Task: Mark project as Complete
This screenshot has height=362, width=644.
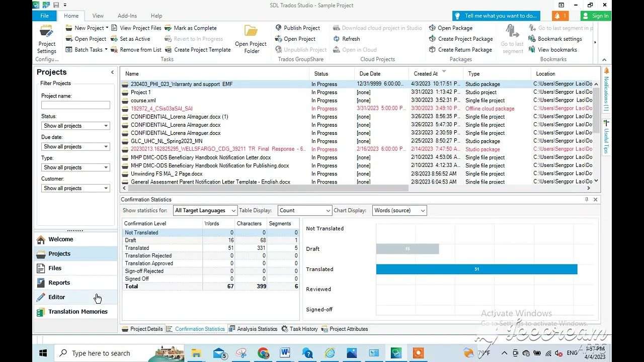Action: pyautogui.click(x=191, y=28)
